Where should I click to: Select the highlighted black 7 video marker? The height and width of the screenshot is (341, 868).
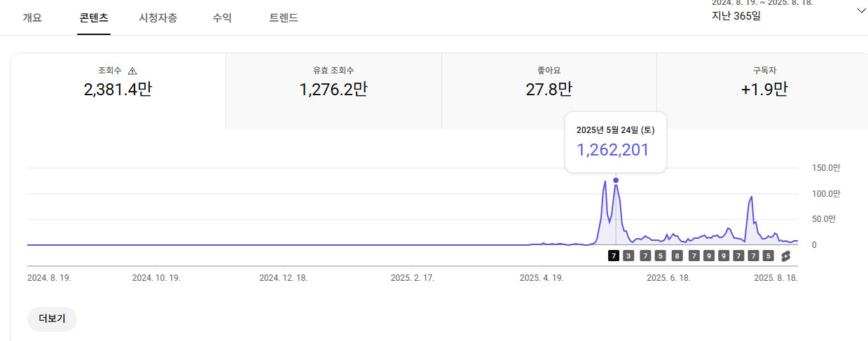tap(614, 256)
